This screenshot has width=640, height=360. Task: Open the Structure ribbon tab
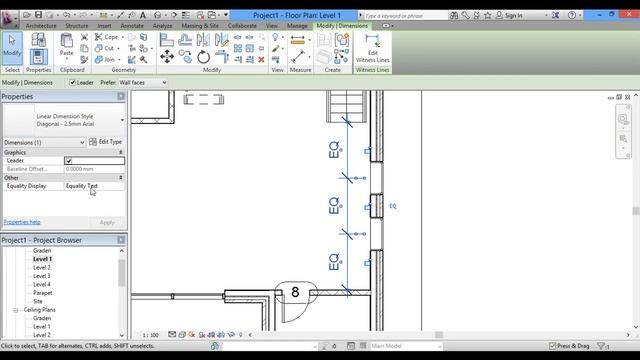[x=77, y=26]
